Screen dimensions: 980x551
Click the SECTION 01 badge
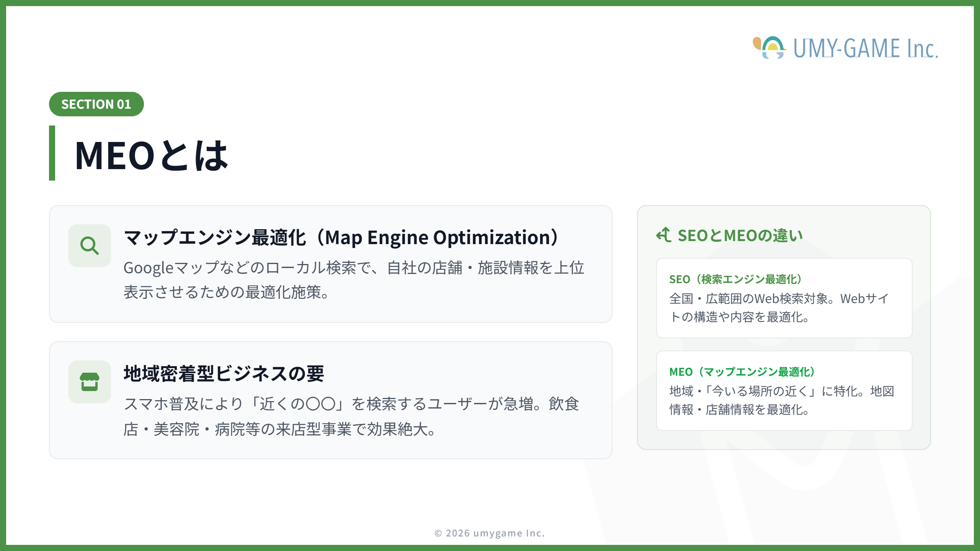click(x=96, y=104)
